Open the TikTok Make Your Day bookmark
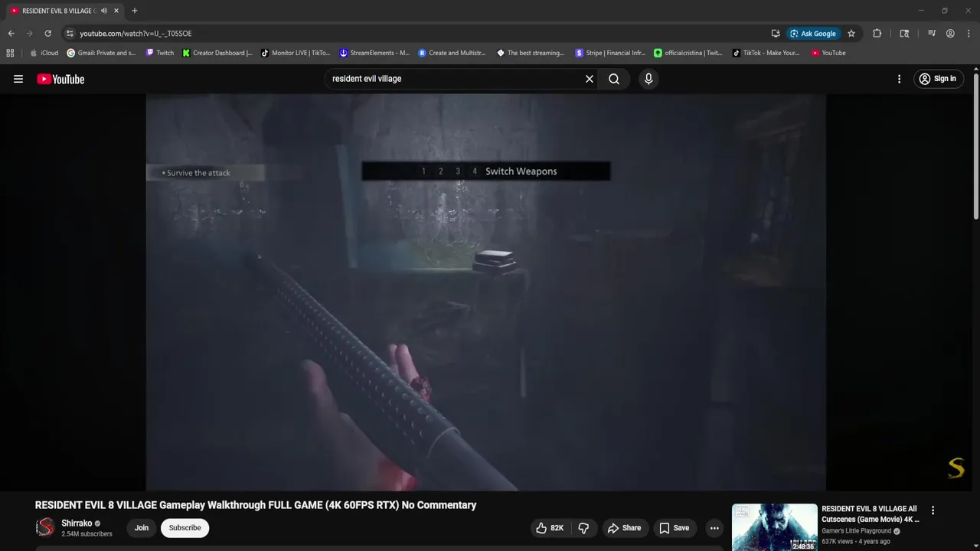 (x=766, y=53)
